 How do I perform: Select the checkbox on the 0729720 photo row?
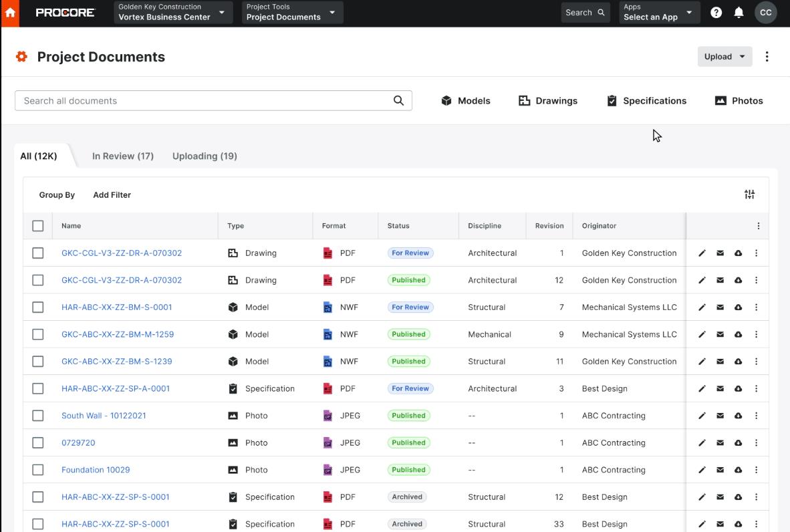[x=38, y=442]
